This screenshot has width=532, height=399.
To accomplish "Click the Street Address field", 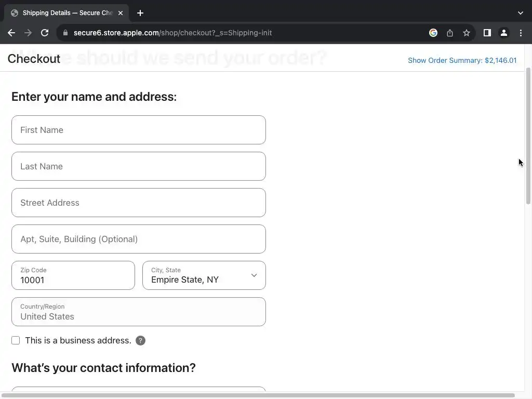I will click(139, 203).
